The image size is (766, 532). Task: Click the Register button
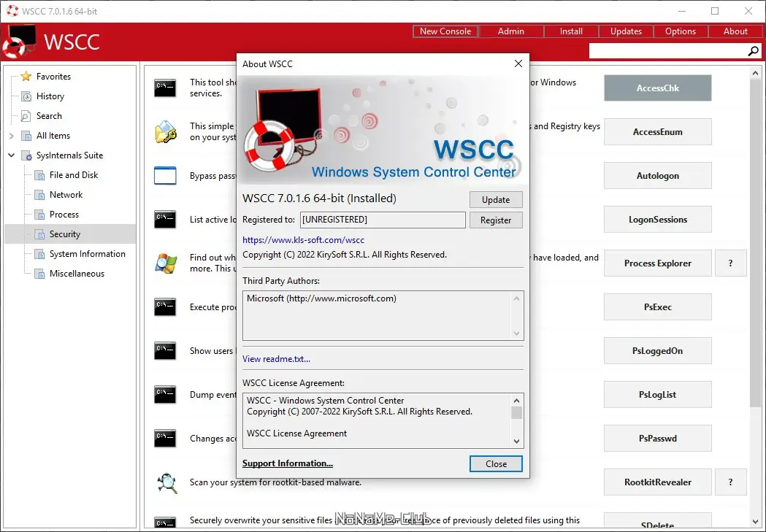pyautogui.click(x=496, y=220)
